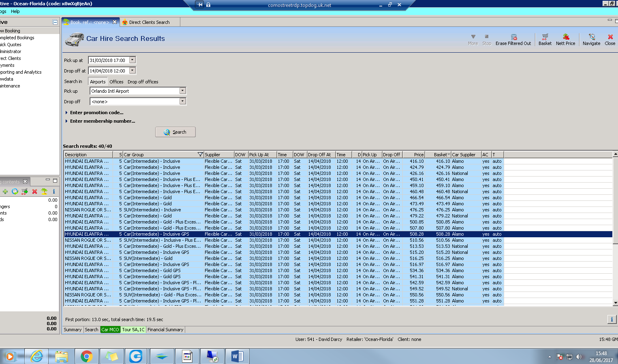
Task: Open the Financial Summary bottom tab
Action: 165,330
